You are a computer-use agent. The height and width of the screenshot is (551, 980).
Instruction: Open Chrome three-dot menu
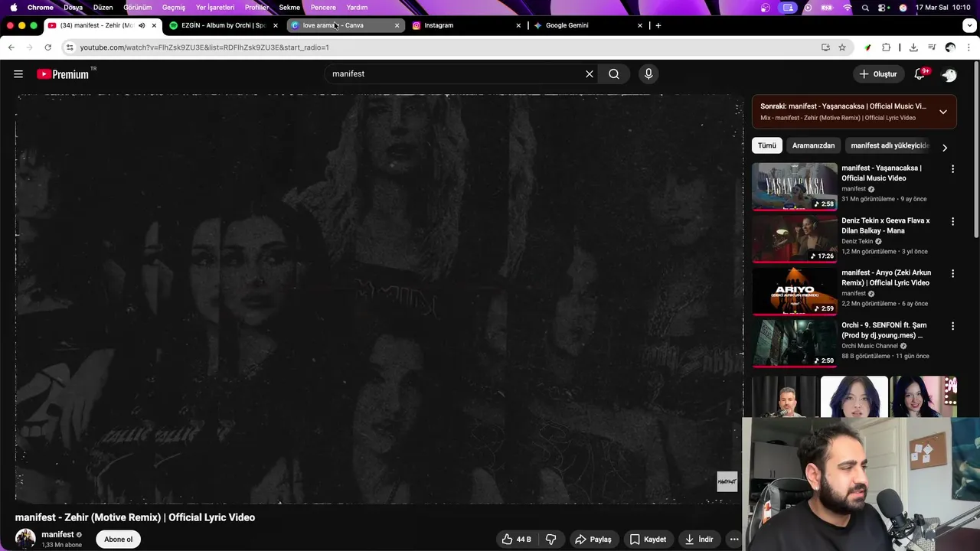click(969, 47)
